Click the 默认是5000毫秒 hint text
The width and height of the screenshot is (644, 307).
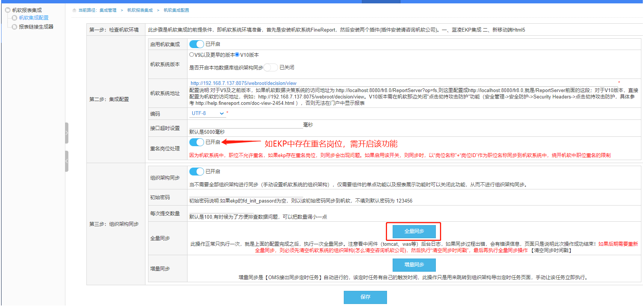point(207,132)
